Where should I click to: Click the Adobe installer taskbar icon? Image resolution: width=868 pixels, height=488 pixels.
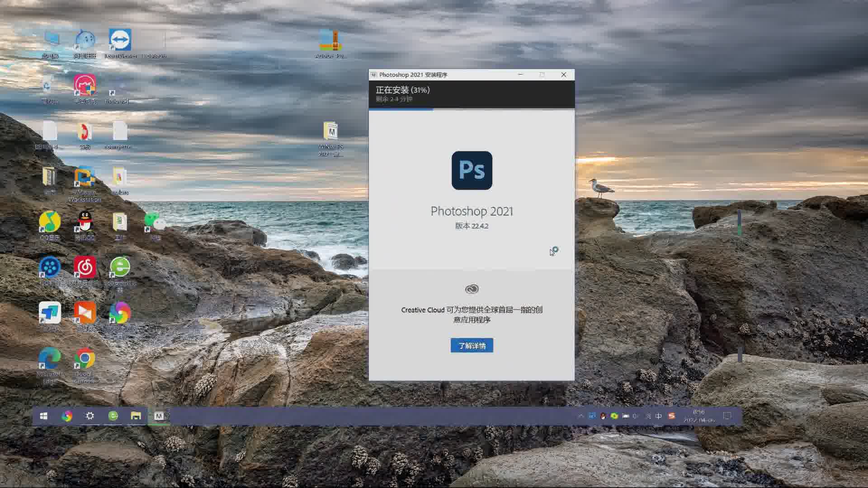(159, 416)
